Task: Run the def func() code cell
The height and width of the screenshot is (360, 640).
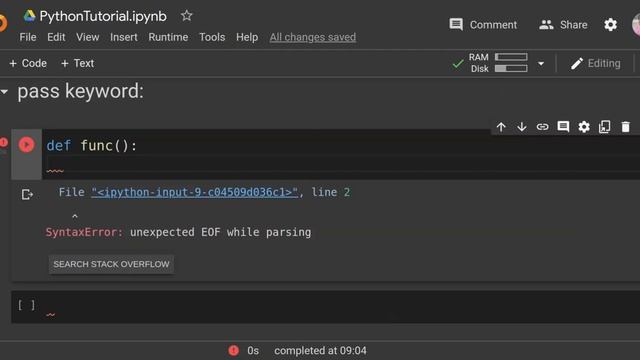Action: click(x=27, y=145)
